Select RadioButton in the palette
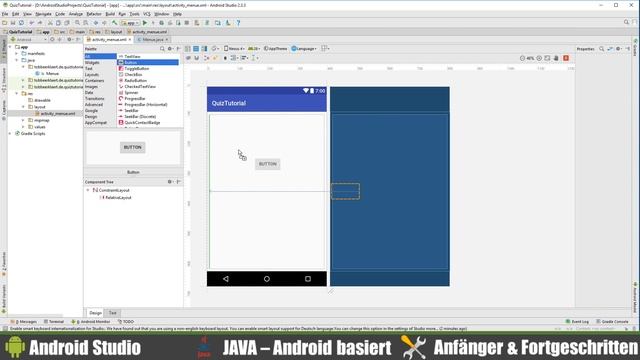640x360 pixels. pos(148,80)
